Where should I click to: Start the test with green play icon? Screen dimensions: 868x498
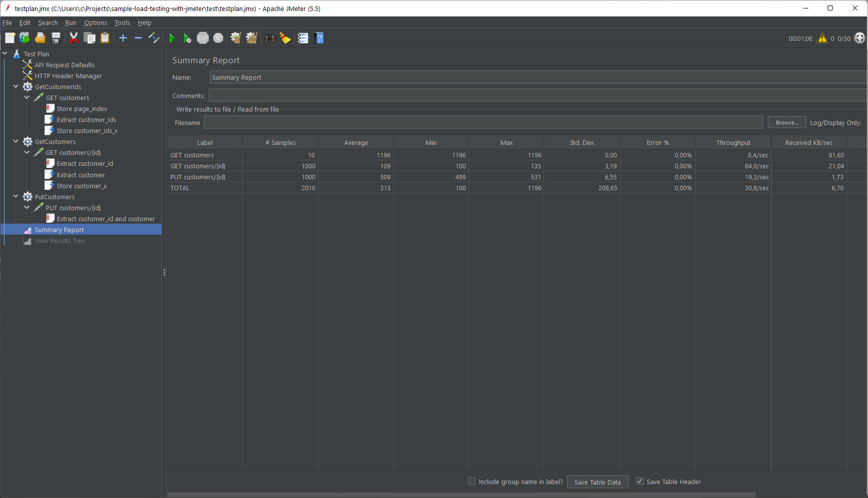pos(172,38)
